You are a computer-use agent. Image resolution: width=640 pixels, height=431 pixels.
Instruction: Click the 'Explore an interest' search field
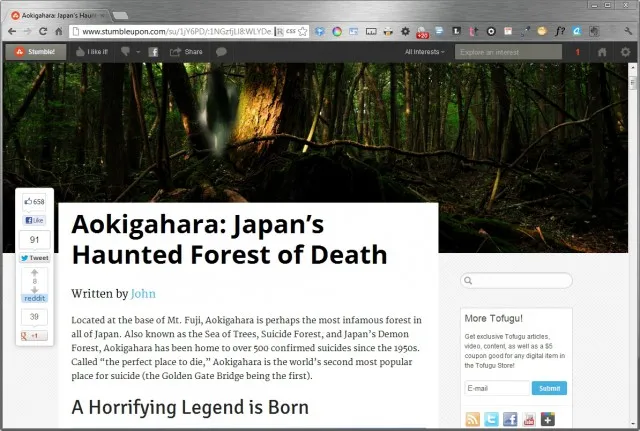(508, 52)
